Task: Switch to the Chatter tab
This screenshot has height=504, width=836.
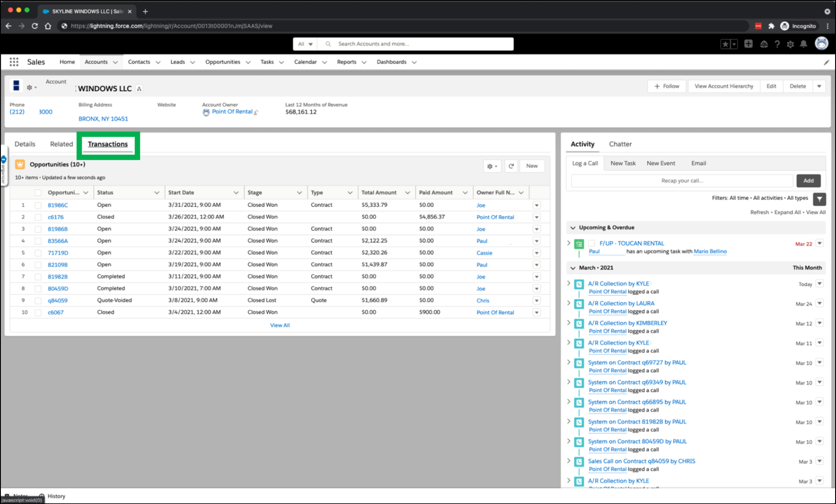Action: (x=620, y=144)
